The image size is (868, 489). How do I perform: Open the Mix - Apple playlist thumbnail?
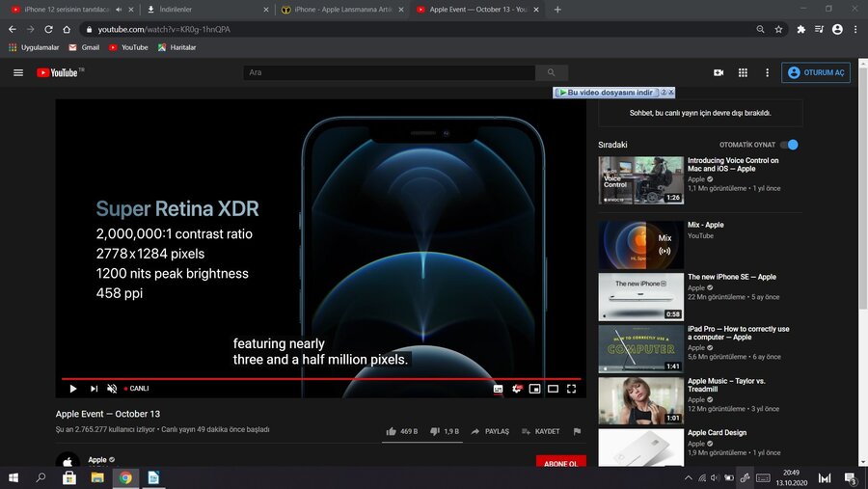pyautogui.click(x=641, y=245)
